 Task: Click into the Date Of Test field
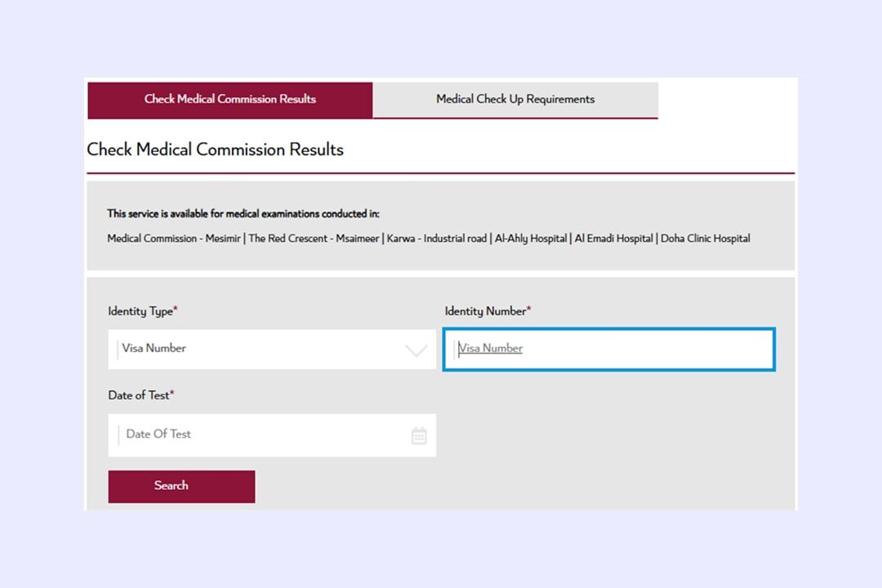point(261,434)
